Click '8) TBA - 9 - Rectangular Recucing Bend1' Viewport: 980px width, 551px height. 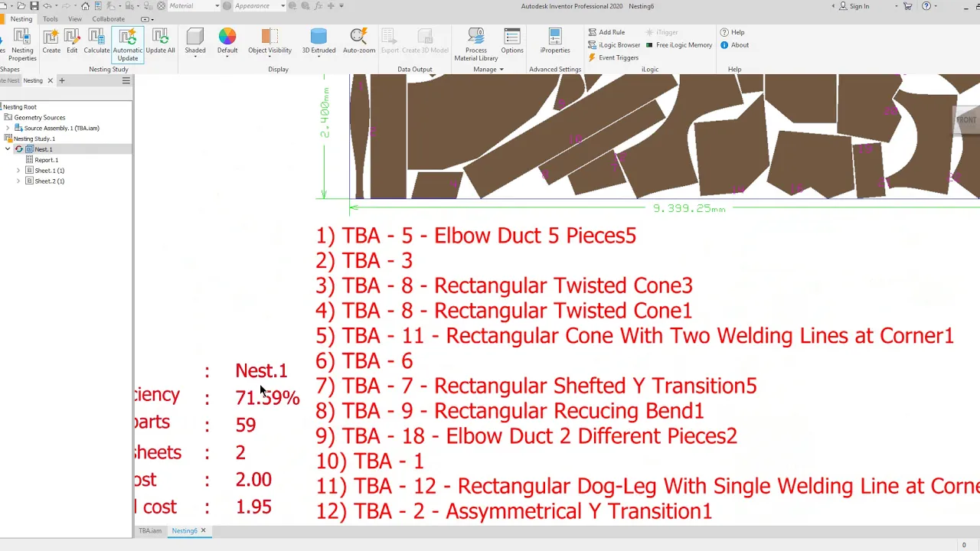click(509, 411)
